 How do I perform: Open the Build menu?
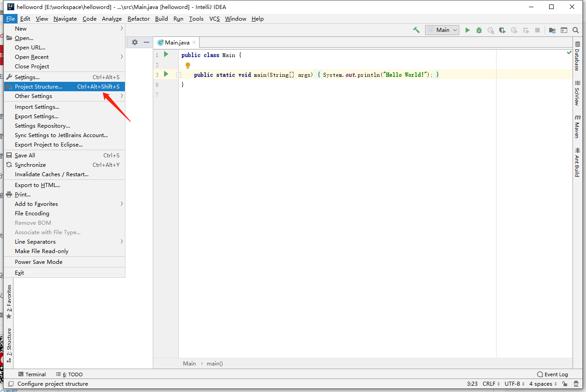161,18
